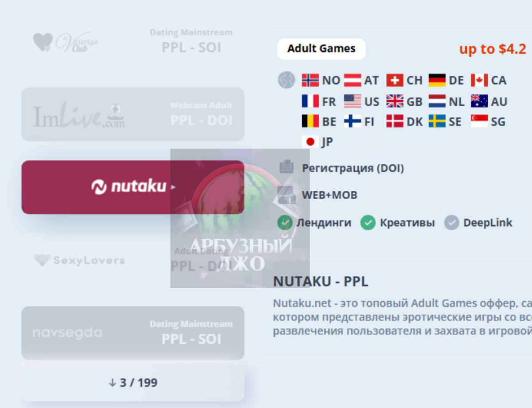Viewport: 532px width, 408px height.
Task: Click the globe geo icon
Action: coord(286,80)
